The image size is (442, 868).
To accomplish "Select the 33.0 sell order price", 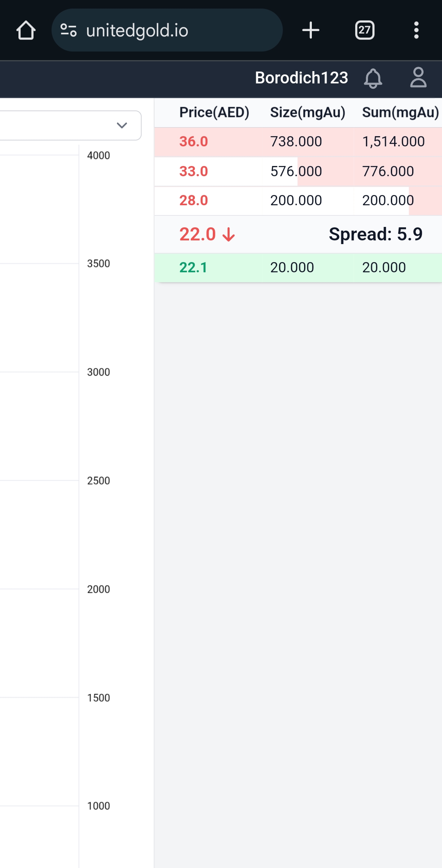I will pyautogui.click(x=194, y=171).
